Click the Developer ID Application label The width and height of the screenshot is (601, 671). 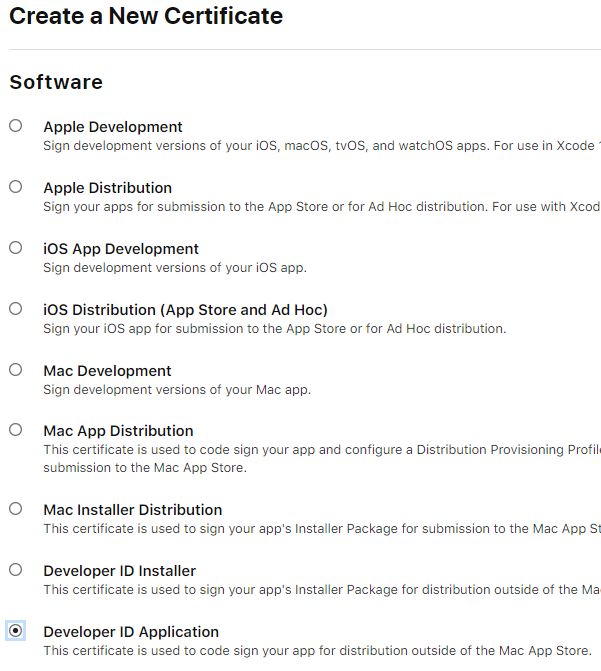point(131,632)
